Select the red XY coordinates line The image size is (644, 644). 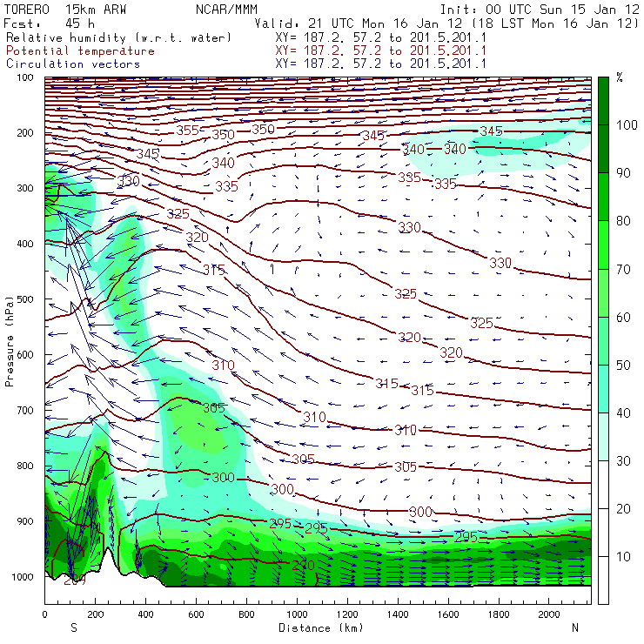[380, 51]
